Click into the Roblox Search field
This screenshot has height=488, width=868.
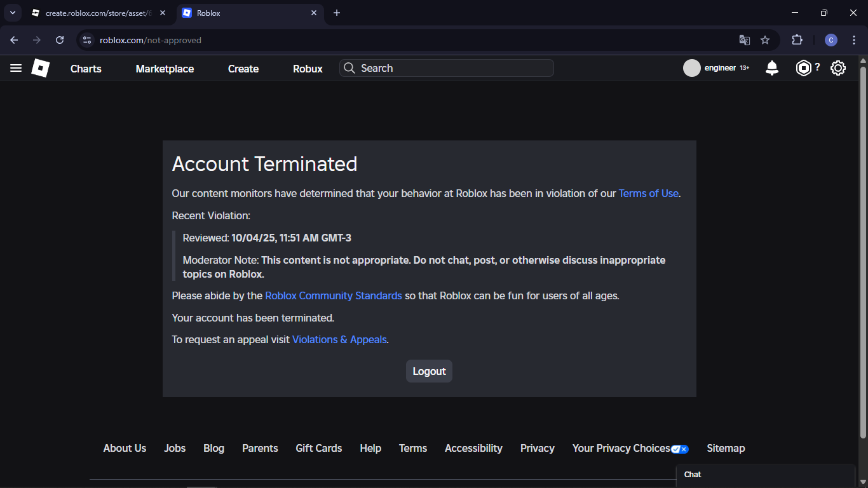(x=452, y=68)
